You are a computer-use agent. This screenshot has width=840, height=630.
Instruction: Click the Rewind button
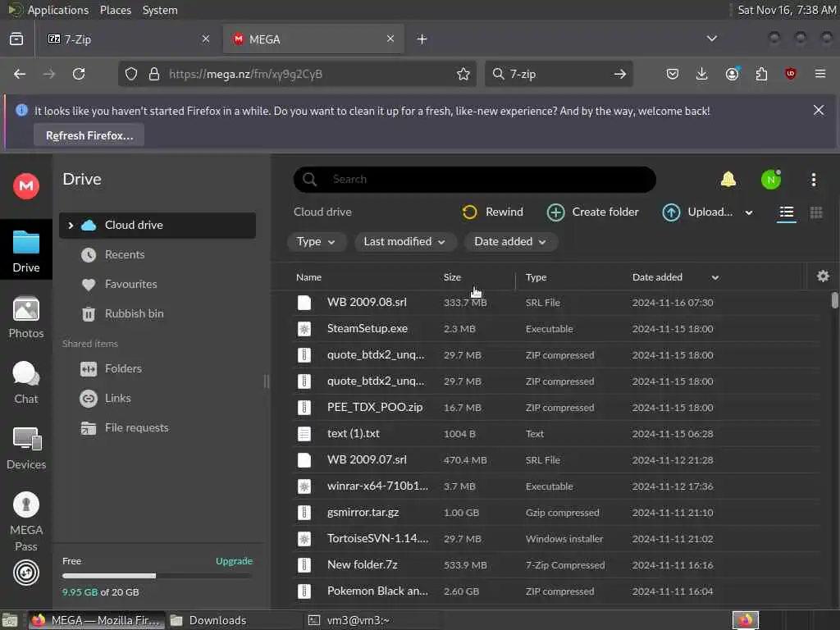[492, 212]
